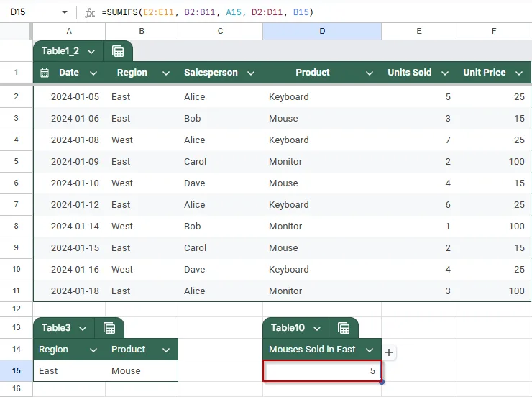The image size is (532, 397).
Task: Expand Table3 name dropdown
Action: pyautogui.click(x=83, y=329)
